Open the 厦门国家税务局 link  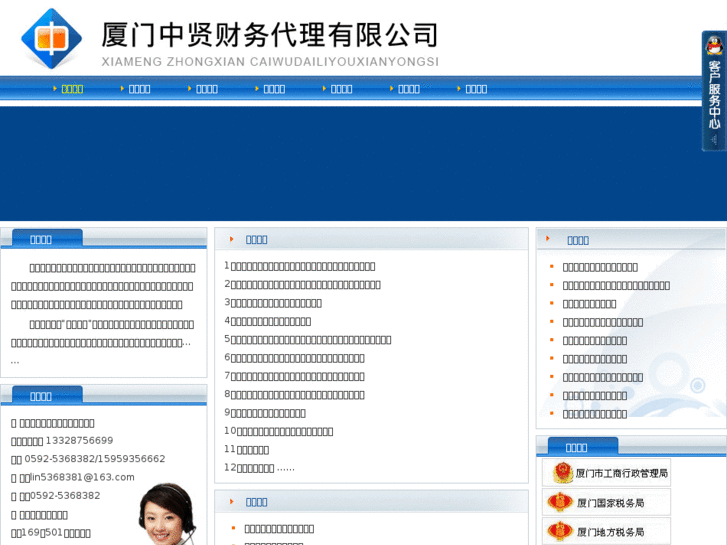(606, 502)
